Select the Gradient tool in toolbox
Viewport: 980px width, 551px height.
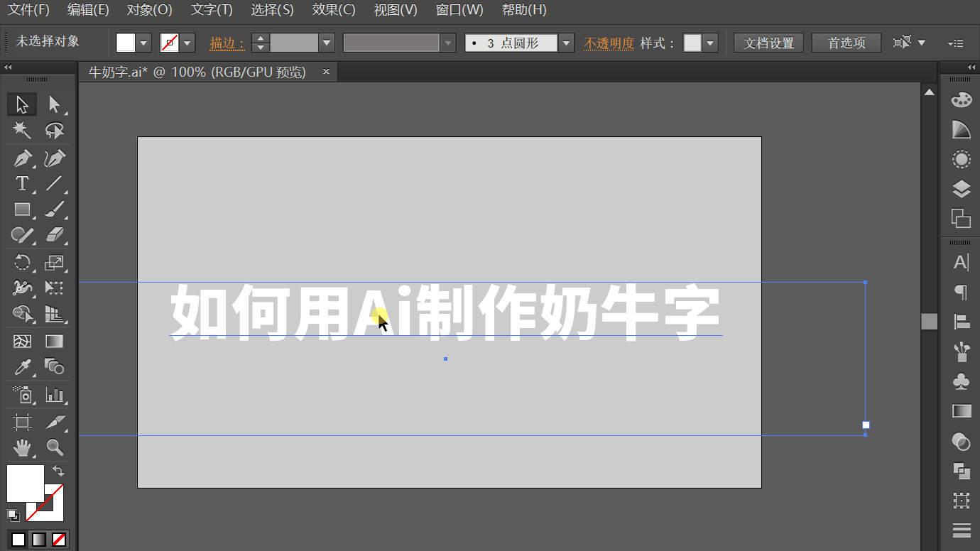[54, 342]
